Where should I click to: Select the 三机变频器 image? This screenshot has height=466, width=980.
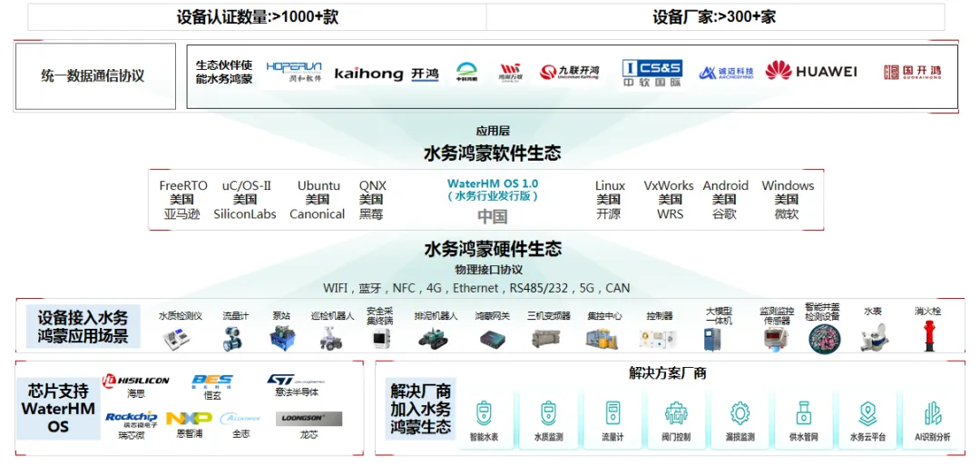pyautogui.click(x=545, y=339)
